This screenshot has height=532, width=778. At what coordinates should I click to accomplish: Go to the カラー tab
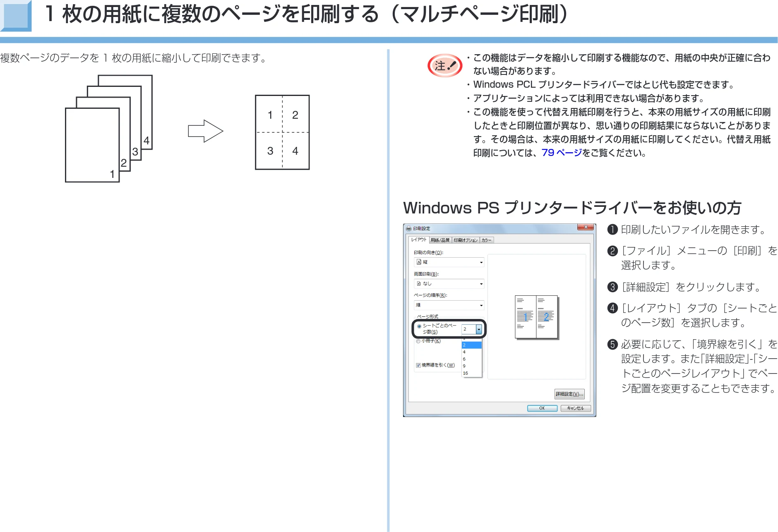click(x=487, y=240)
